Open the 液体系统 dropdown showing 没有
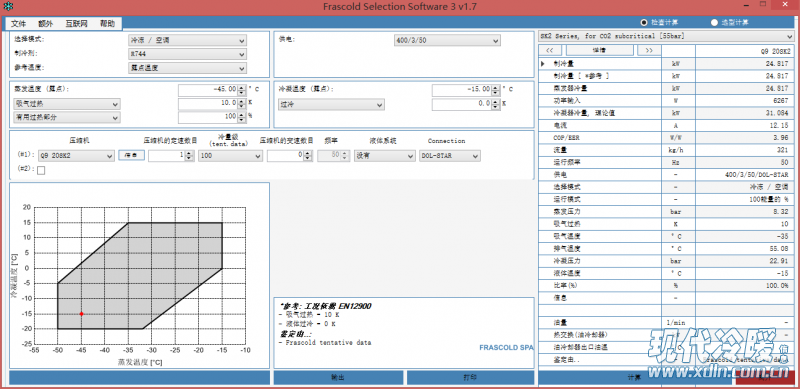The width and height of the screenshot is (800, 389). coord(385,156)
